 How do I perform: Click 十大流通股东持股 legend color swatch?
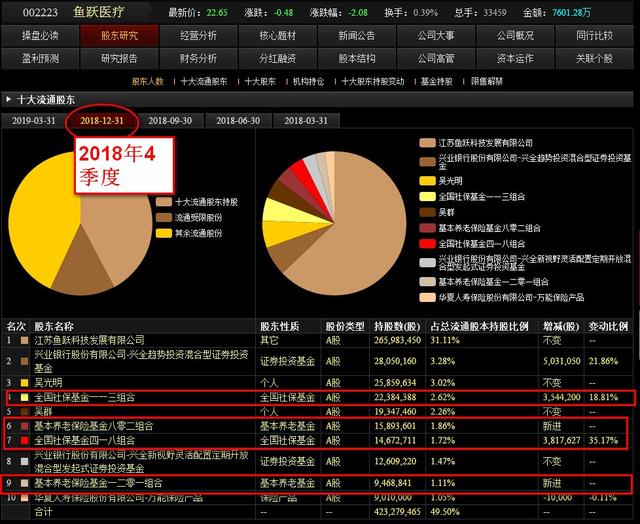pyautogui.click(x=164, y=202)
